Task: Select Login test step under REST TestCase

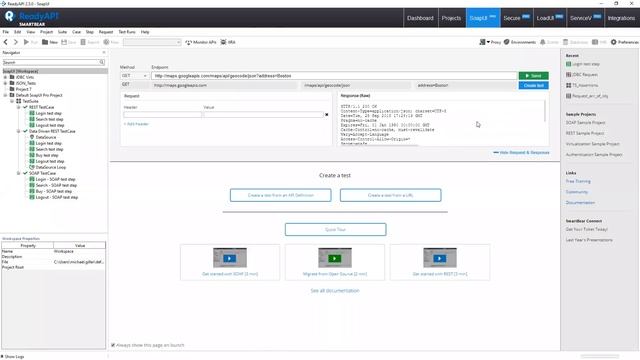Action: click(x=45, y=113)
